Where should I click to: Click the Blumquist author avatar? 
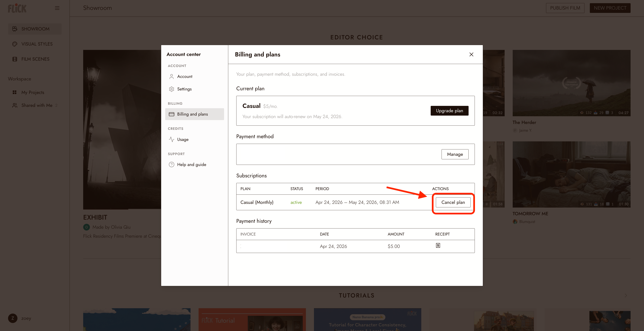click(x=515, y=222)
